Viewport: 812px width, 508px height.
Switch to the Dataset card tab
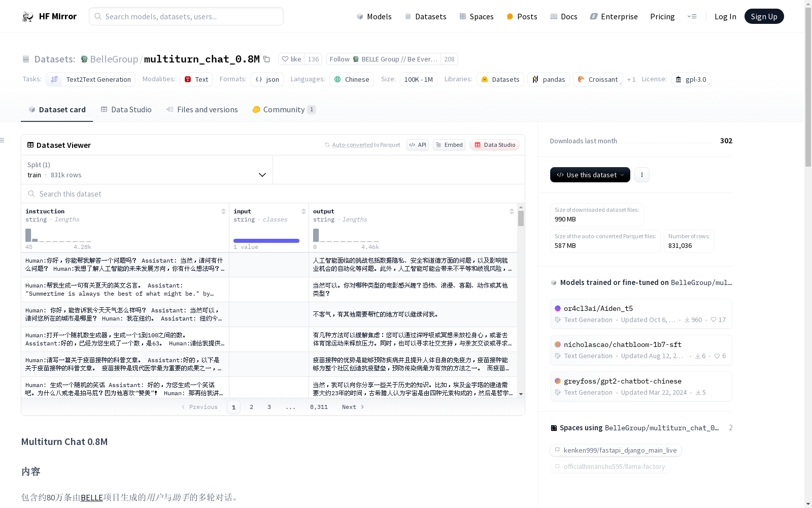[57, 109]
